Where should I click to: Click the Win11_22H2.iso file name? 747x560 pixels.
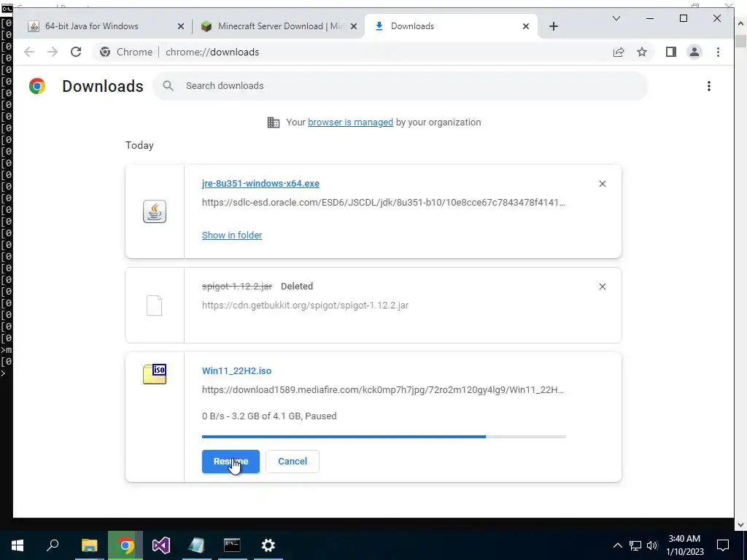237,371
